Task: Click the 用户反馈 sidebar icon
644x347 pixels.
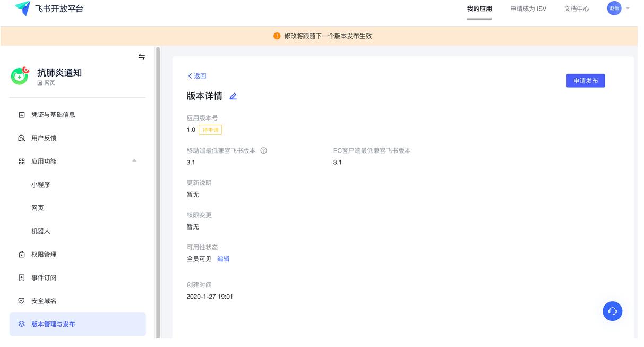Action: (x=21, y=138)
